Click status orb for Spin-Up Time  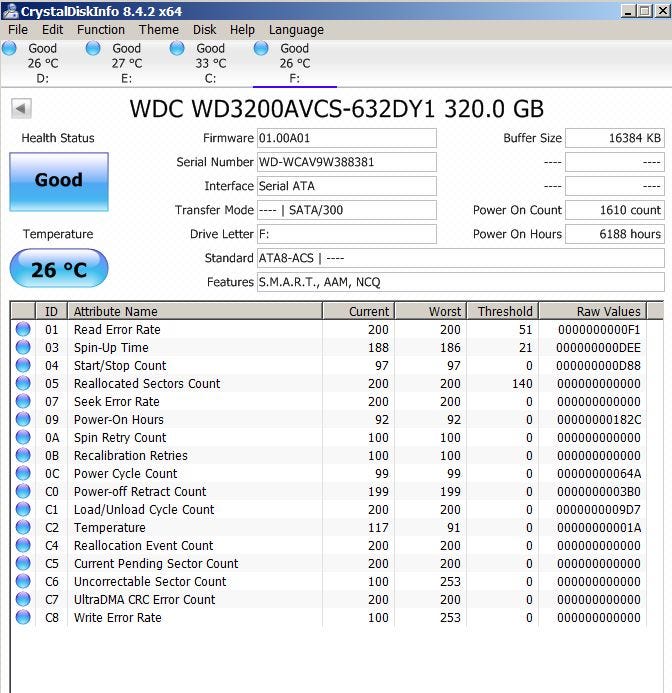pyautogui.click(x=23, y=347)
